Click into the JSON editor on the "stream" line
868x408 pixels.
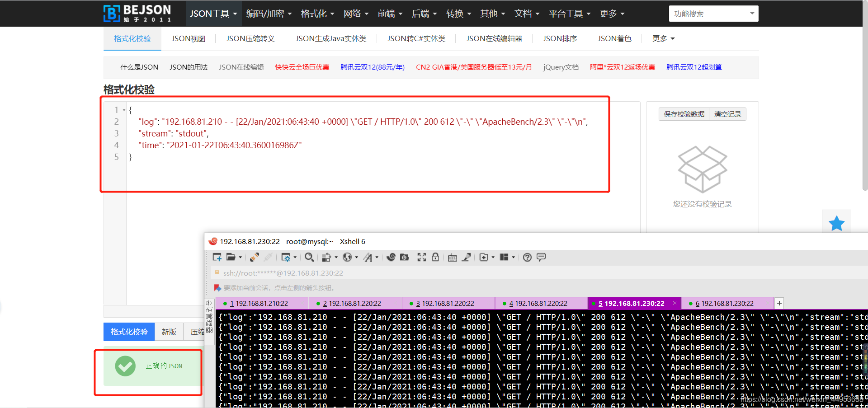[174, 133]
